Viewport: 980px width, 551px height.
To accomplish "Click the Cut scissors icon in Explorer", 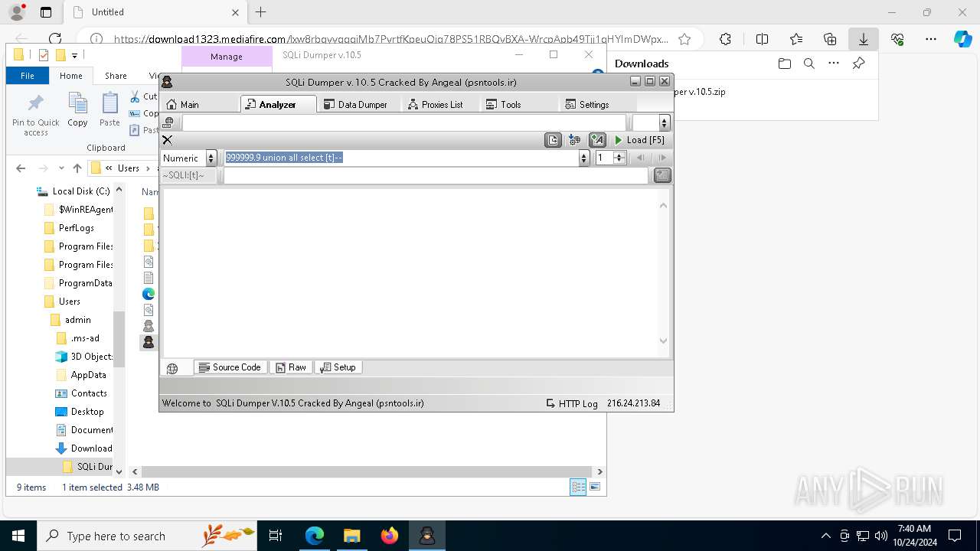I will [135, 96].
